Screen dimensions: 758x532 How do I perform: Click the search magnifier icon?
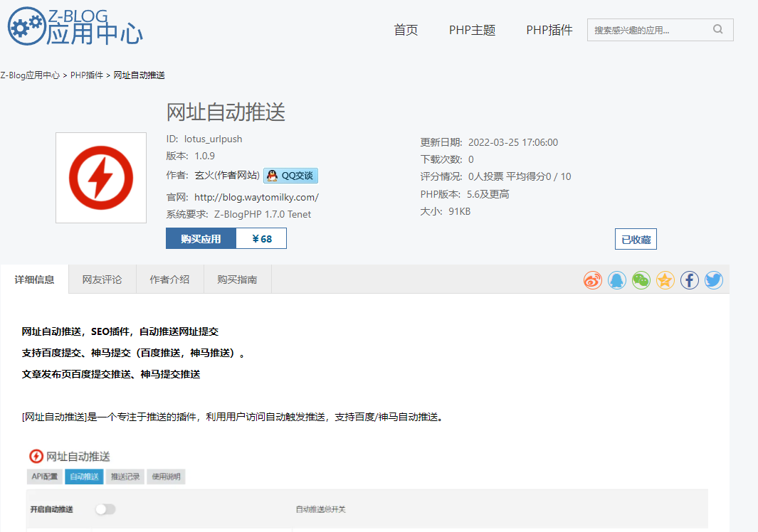[718, 29]
